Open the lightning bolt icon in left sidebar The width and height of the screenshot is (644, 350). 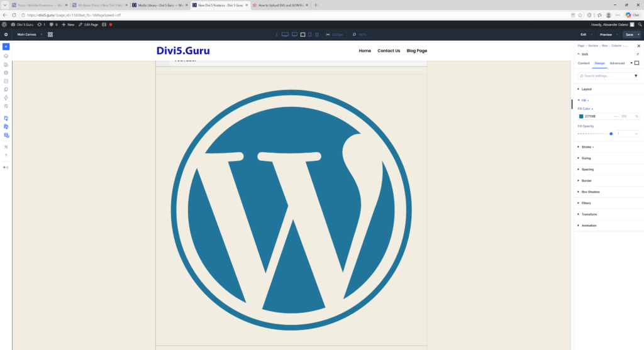tap(6, 97)
